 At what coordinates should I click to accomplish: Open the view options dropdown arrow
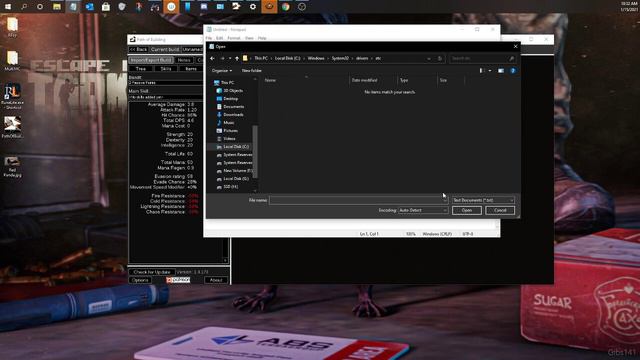click(490, 71)
